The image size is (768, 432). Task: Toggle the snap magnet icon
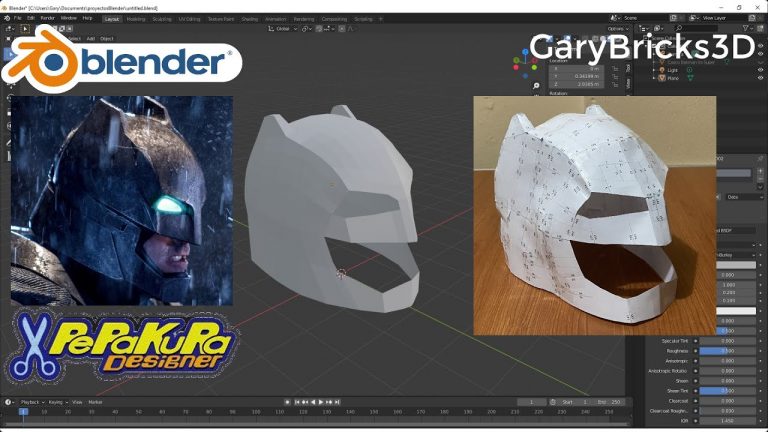coord(319,29)
